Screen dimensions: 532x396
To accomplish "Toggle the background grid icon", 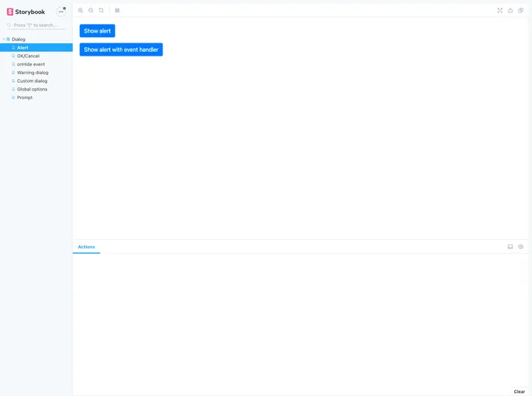I will (x=118, y=11).
